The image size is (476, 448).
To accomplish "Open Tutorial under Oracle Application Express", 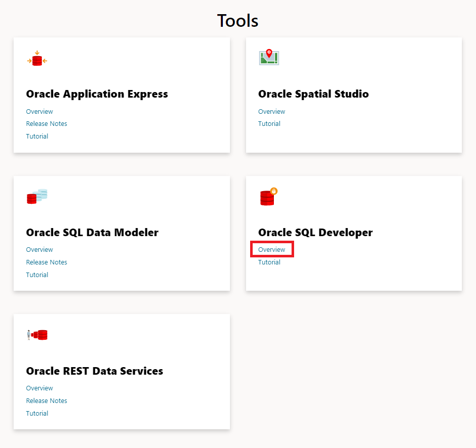I will [x=37, y=136].
